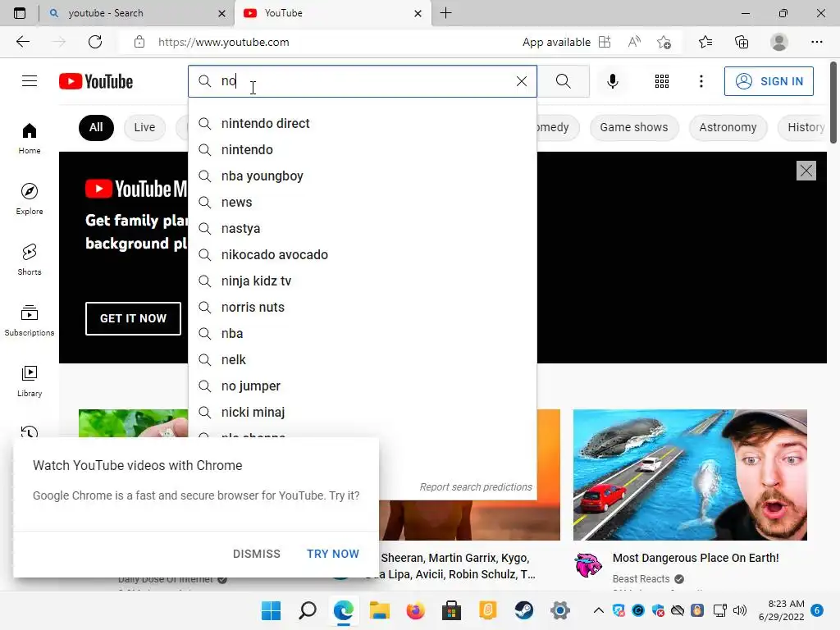Click GET IT NOW button
840x630 pixels.
pos(133,318)
